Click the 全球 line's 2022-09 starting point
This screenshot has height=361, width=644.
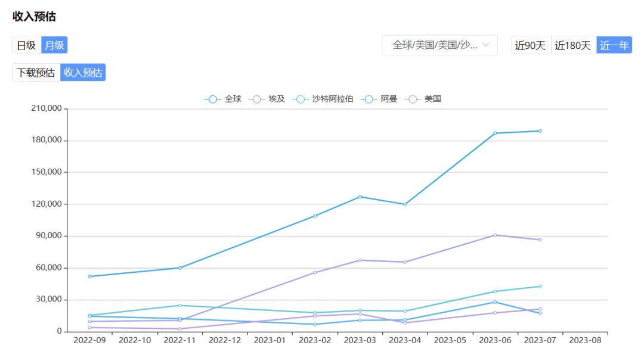89,276
